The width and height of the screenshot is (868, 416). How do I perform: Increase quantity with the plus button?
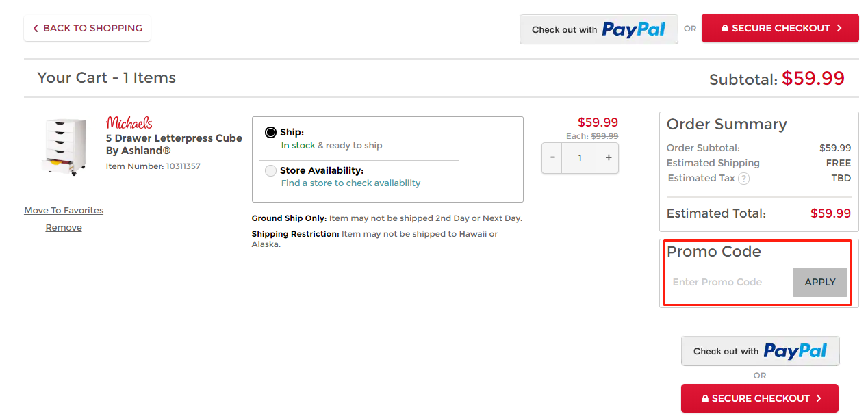[608, 158]
